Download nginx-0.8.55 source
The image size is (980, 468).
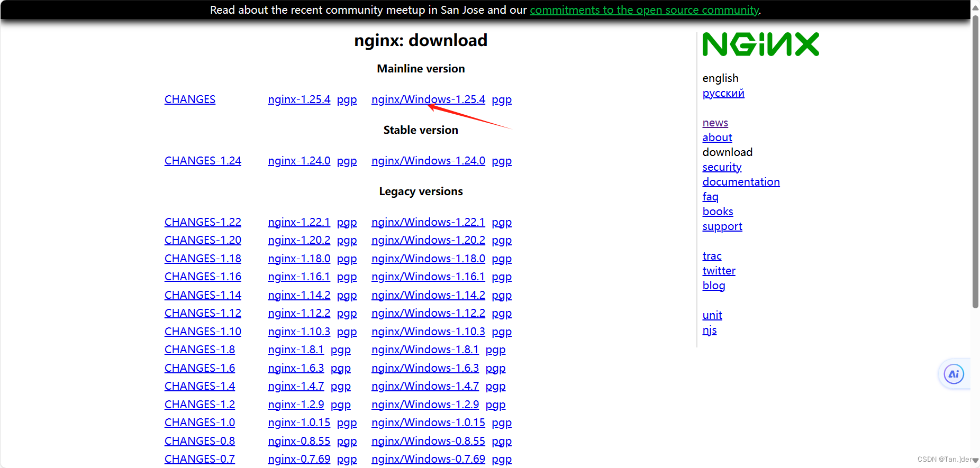299,441
